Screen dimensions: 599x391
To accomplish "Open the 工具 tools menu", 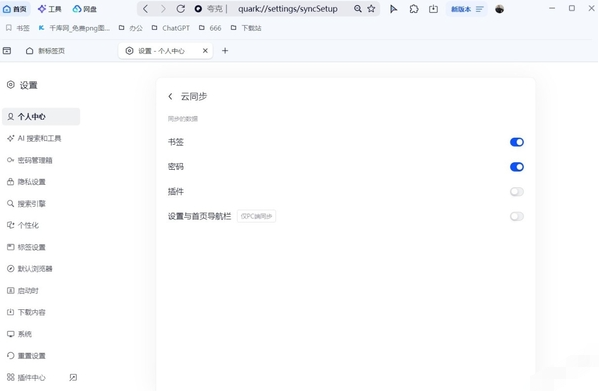I will [x=50, y=9].
